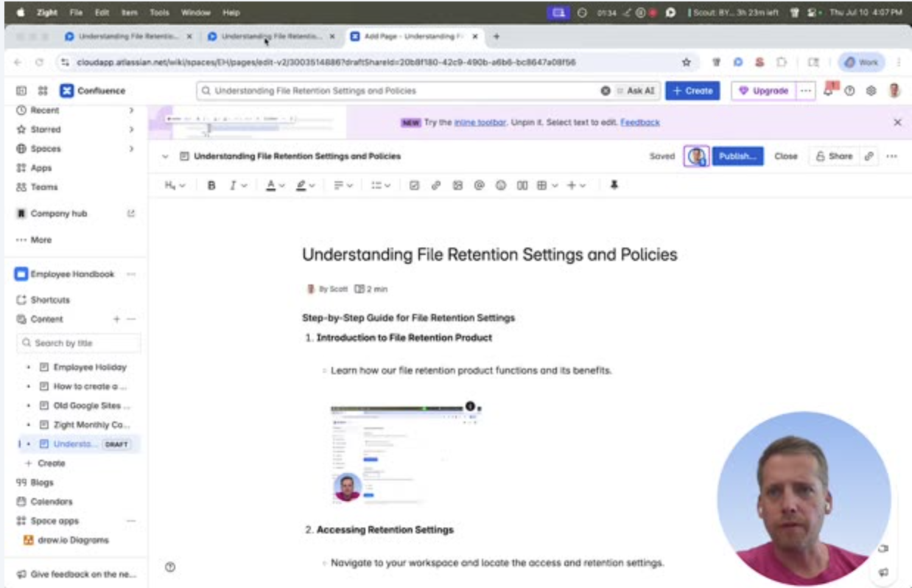The image size is (912, 588).
Task: Open the help icon in header
Action: [849, 91]
